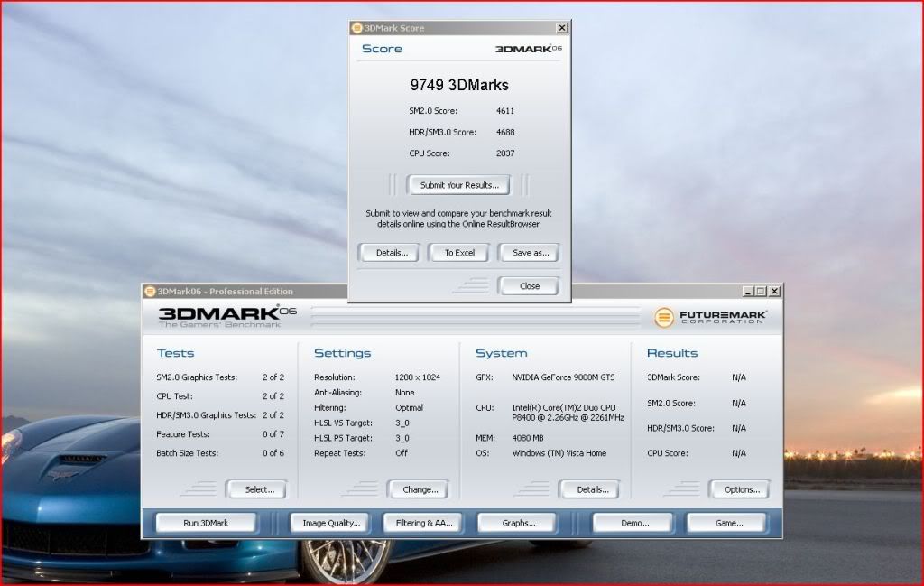Maximize the 3DMark06 main window
924x586 pixels.
[761, 292]
